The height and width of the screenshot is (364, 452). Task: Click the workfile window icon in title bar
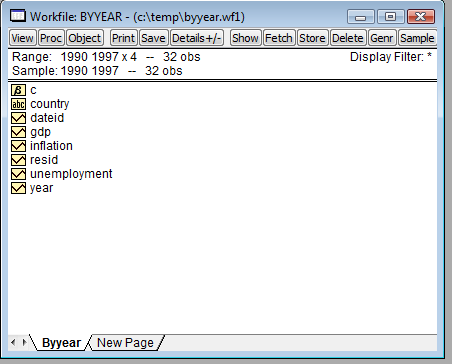tap(18, 16)
